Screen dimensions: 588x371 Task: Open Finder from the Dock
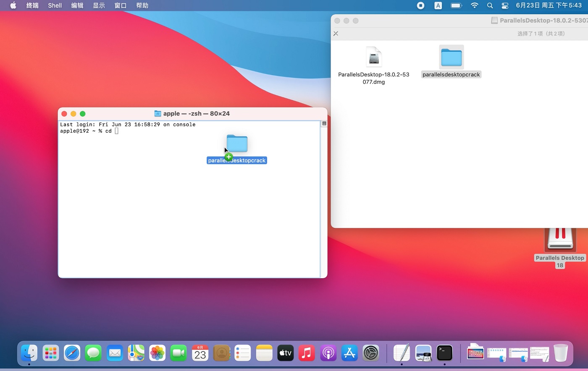29,353
